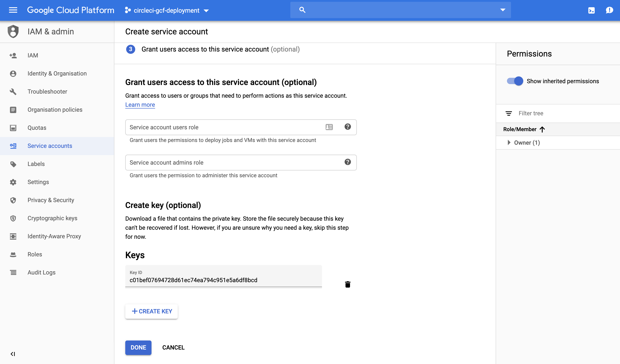Open Audit Logs in the sidebar
The image size is (620, 364).
tap(41, 272)
